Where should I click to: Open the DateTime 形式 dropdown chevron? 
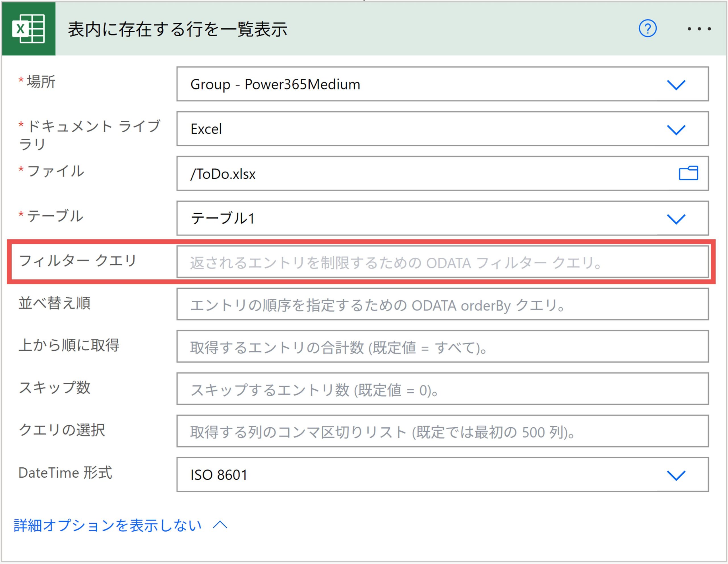point(676,475)
